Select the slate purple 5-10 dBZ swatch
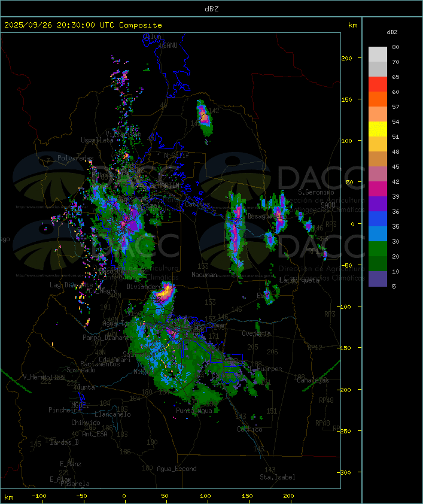Image resolution: width=423 pixels, height=504 pixels. (x=378, y=279)
